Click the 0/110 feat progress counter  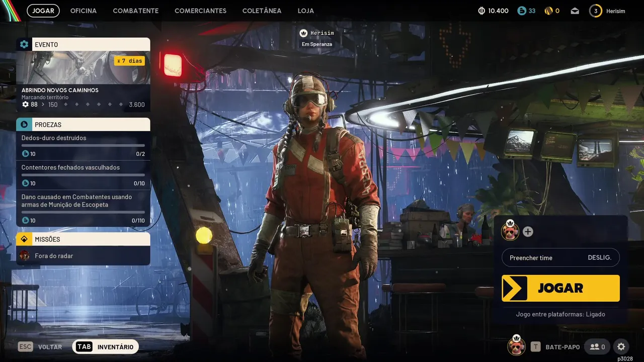pos(138,220)
